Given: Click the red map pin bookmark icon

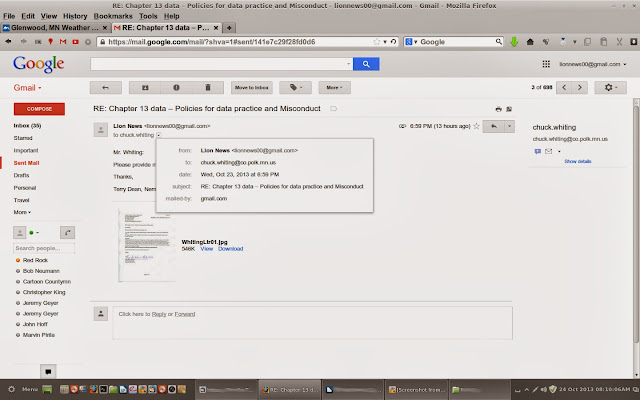Looking at the screenshot, I should (x=51, y=42).
